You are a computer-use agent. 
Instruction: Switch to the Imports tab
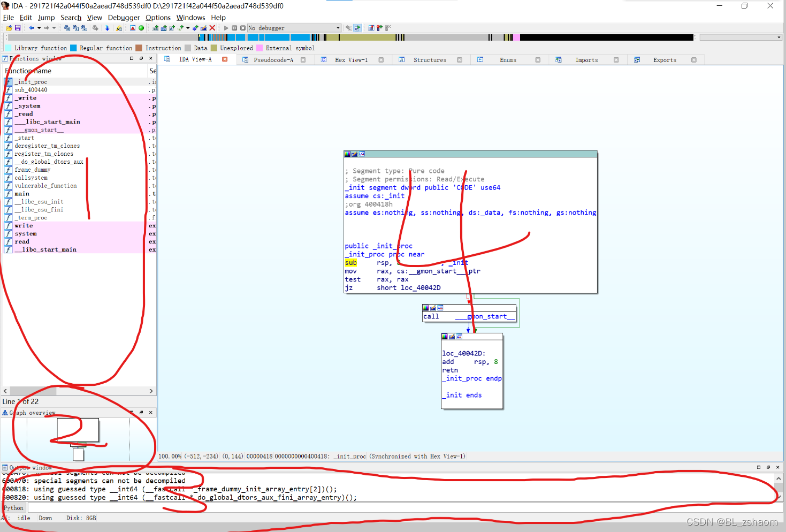[x=586, y=60]
